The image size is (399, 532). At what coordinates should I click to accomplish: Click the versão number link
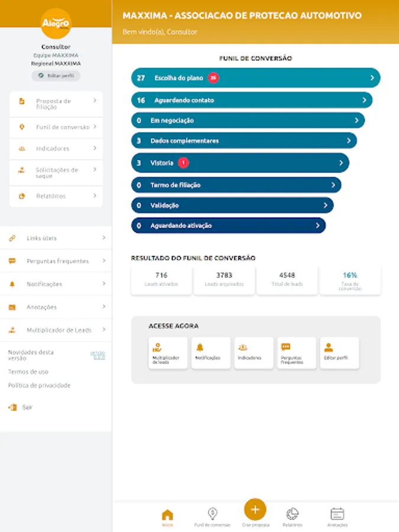click(x=98, y=355)
